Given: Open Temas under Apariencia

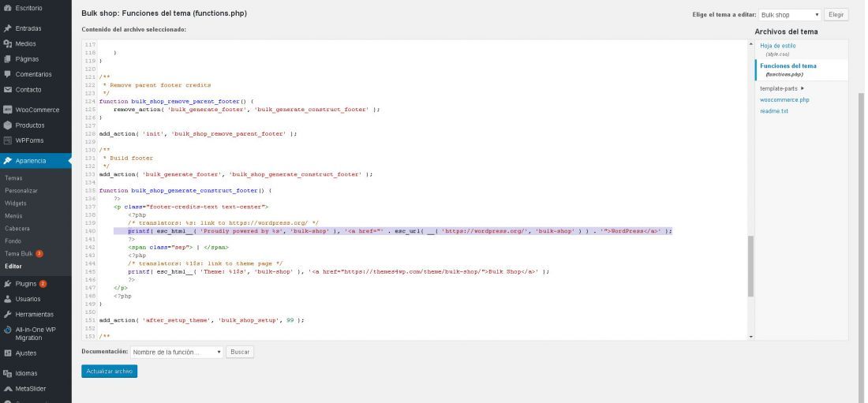Looking at the screenshot, I should coord(14,178).
